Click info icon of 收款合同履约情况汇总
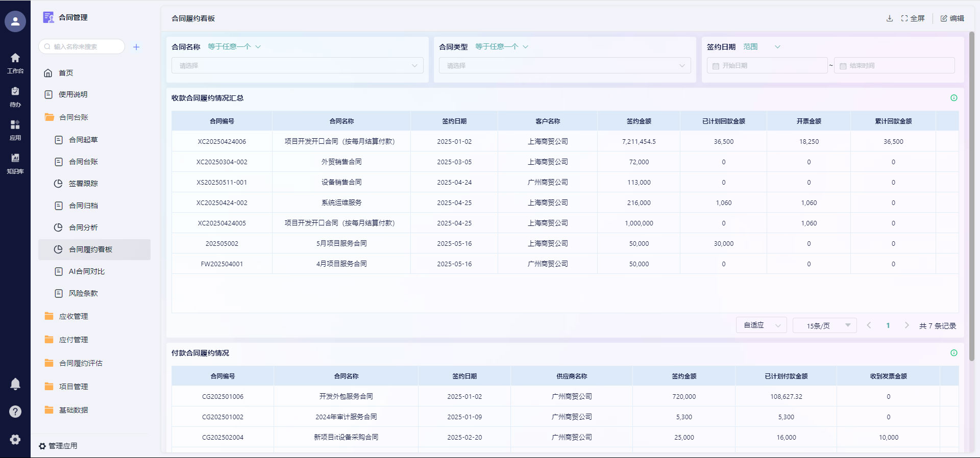 (953, 98)
